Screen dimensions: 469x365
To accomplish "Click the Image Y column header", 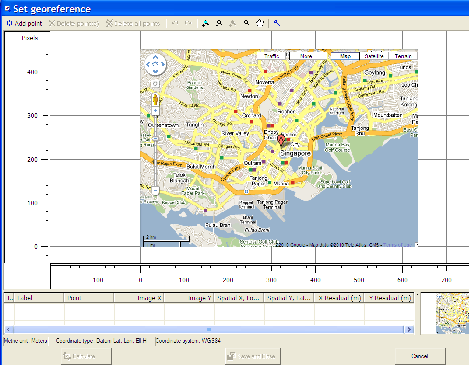I will 189,298.
